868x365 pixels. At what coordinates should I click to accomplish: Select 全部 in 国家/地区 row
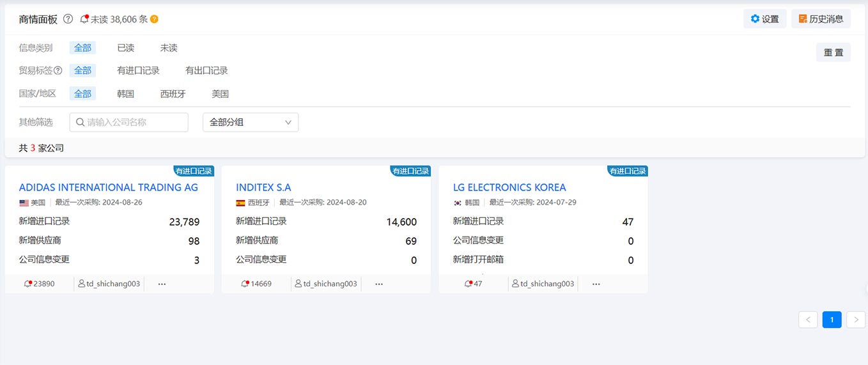(82, 93)
